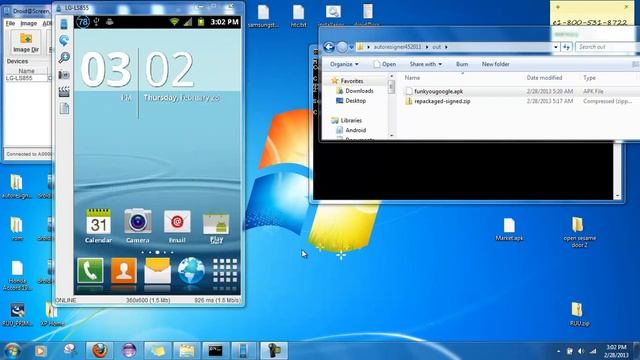Image resolution: width=640 pixels, height=360 pixels.
Task: Click the Image Dir toolbar button in Droid@Screen
Action: (26, 42)
